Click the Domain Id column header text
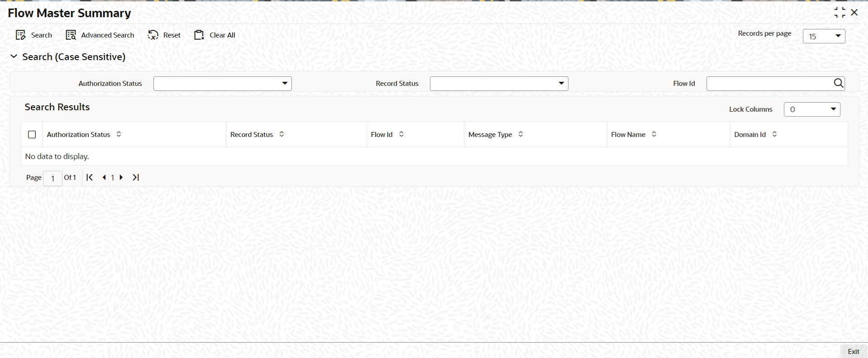868x358 pixels. (x=750, y=135)
